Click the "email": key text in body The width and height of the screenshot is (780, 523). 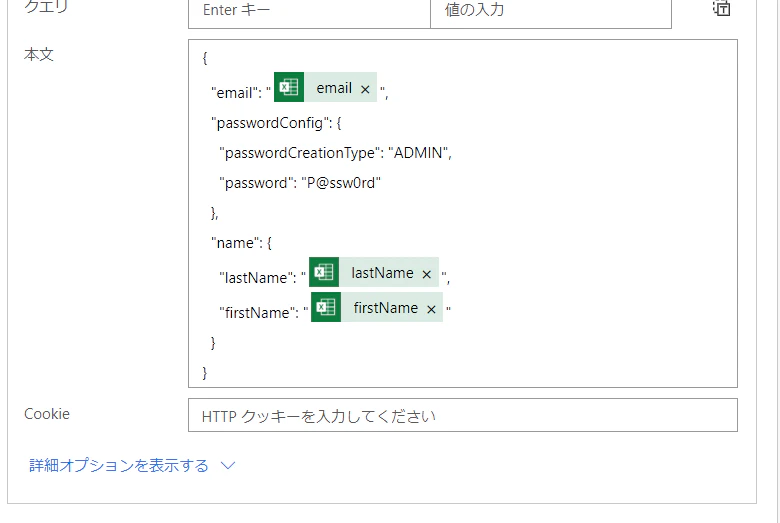pos(236,93)
